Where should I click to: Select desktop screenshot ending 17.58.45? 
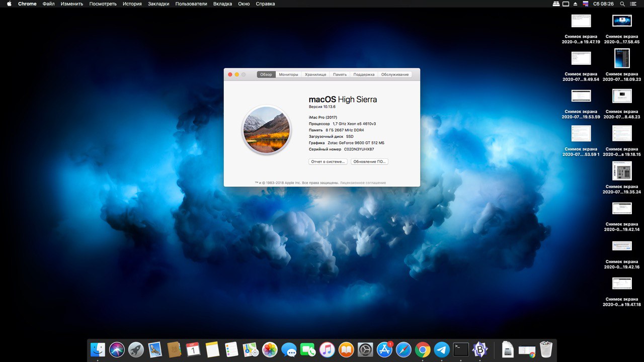point(622,29)
